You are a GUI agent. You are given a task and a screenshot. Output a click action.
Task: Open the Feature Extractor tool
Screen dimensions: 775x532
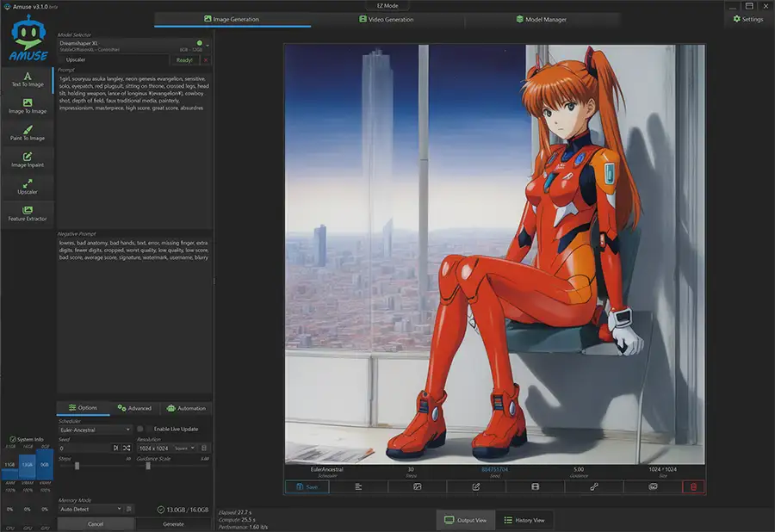coord(28,213)
